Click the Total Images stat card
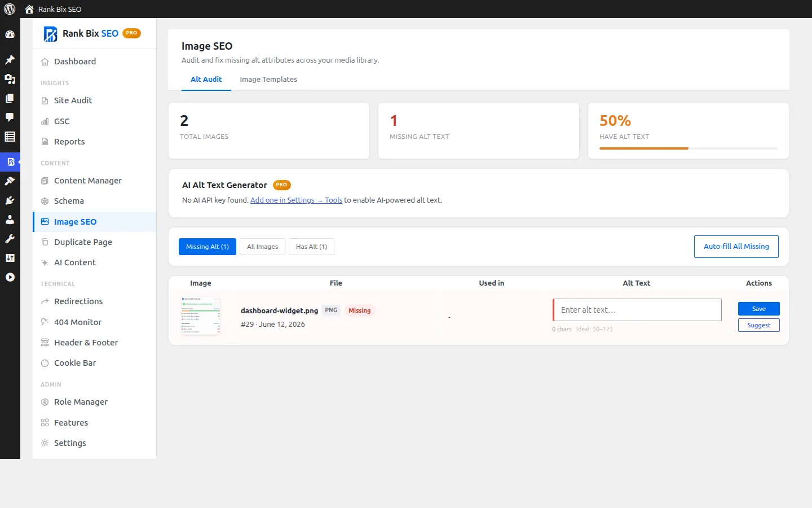This screenshot has height=508, width=812. pyautogui.click(x=269, y=130)
